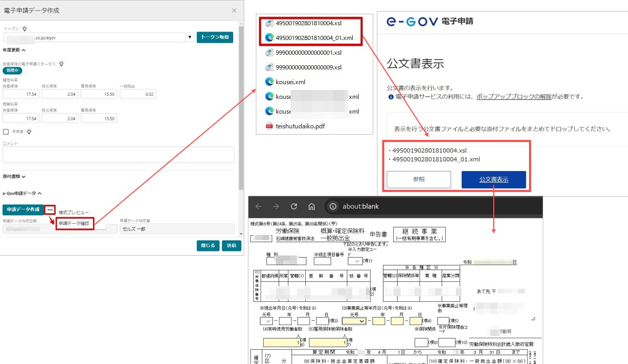Click the lightbulb icon next to 未申告

(29, 132)
